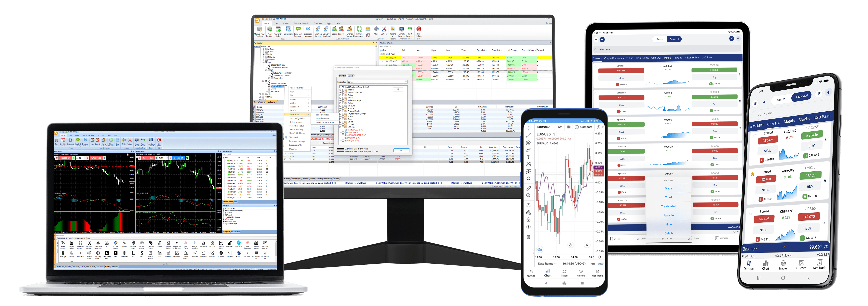This screenshot has height=306, width=868.
Task: Click the Login icon on monitor ribbon
Action: coord(334,29)
